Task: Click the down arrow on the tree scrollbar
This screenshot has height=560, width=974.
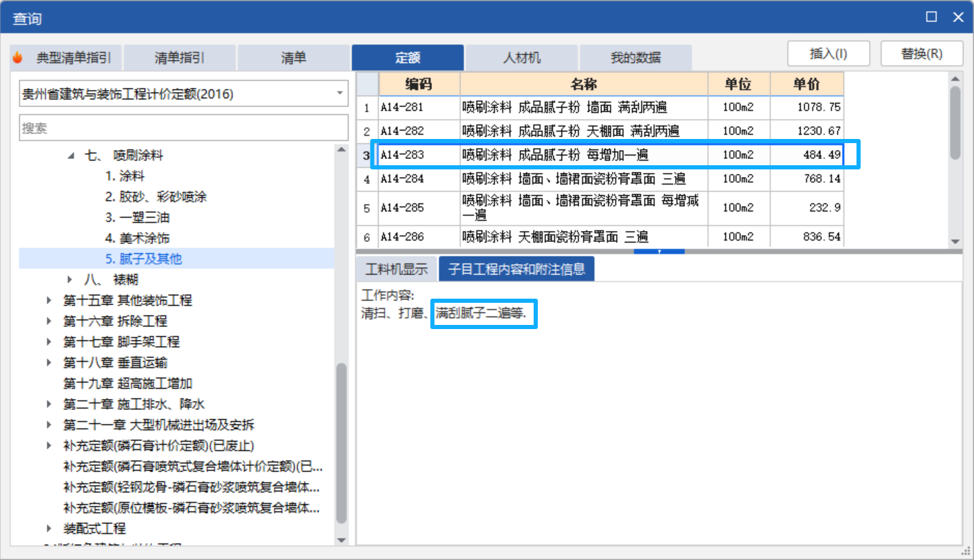Action: (x=341, y=541)
